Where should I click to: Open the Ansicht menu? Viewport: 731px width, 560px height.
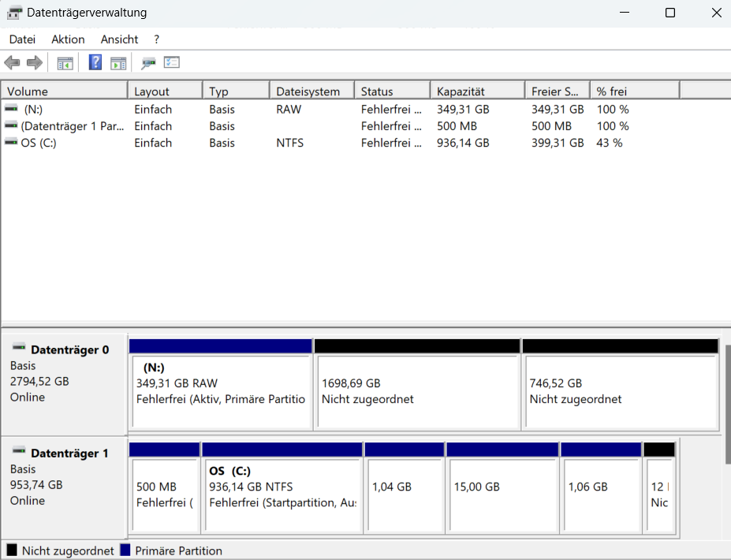[119, 39]
